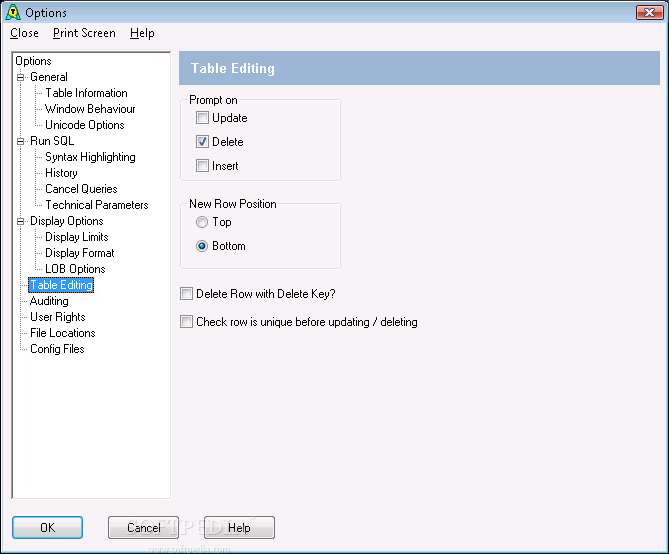Open User Rights settings page
Viewport: 669px width, 554px height.
(58, 317)
